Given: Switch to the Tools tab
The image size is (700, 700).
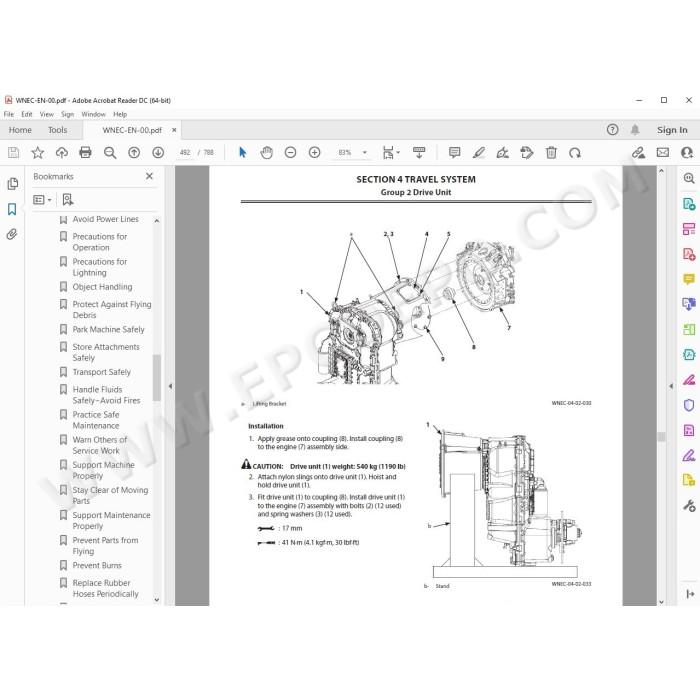Looking at the screenshot, I should pyautogui.click(x=58, y=130).
